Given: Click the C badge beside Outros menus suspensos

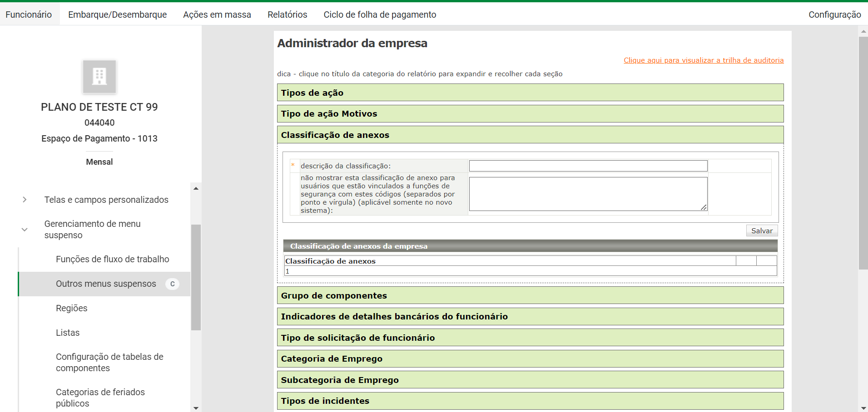Looking at the screenshot, I should pyautogui.click(x=172, y=284).
